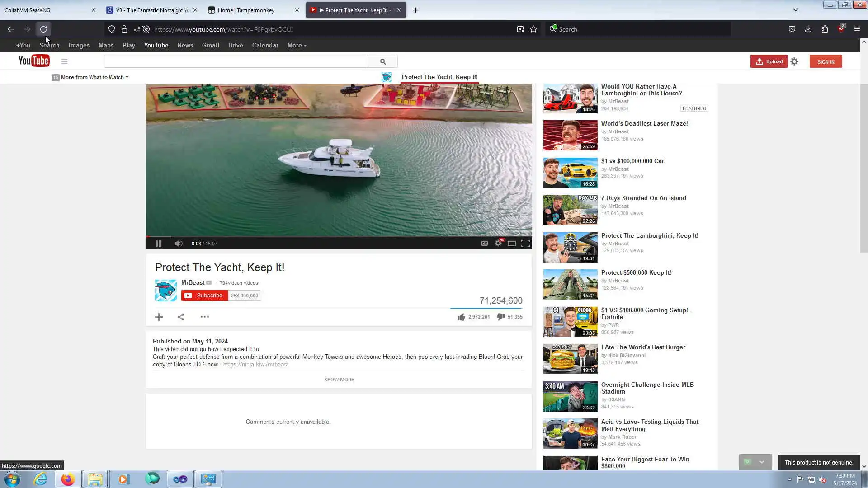Viewport: 868px width, 488px height.
Task: Click SHOW MORE under the description
Action: (339, 380)
